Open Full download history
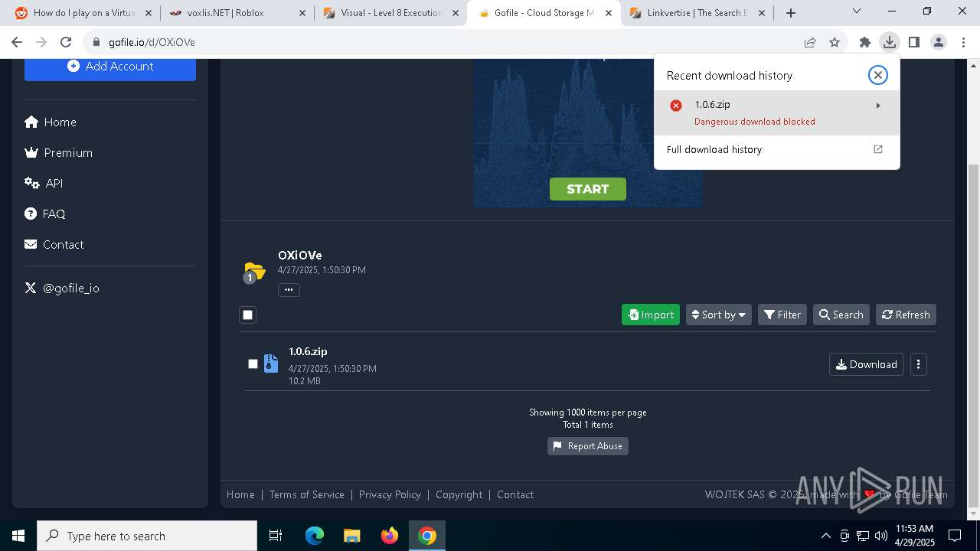This screenshot has height=551, width=980. [x=714, y=150]
